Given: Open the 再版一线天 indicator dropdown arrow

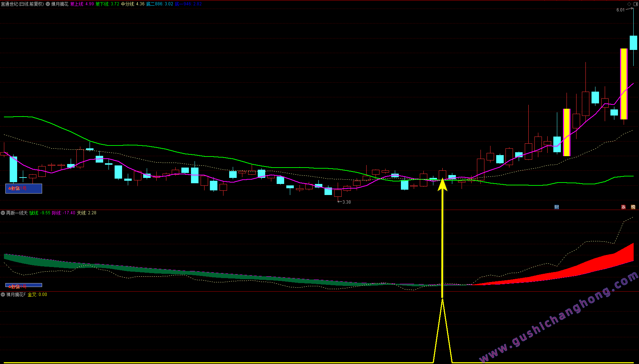Looking at the screenshot, I should pos(3,213).
